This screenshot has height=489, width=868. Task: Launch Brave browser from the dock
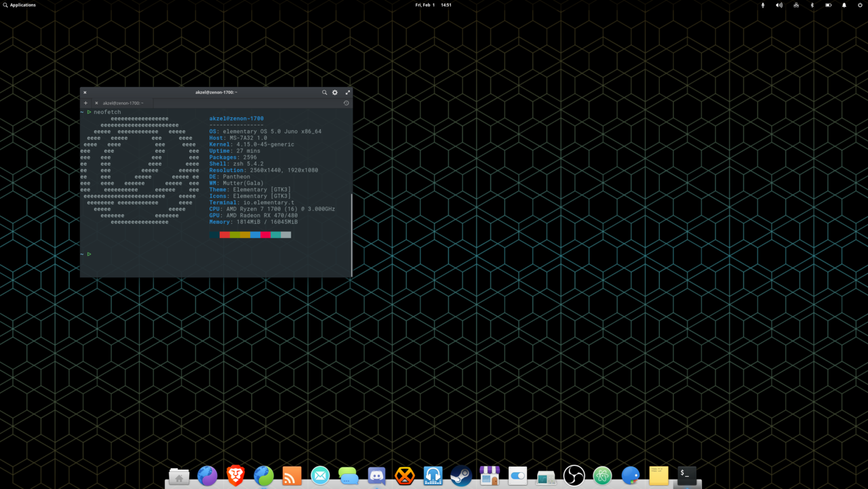[235, 475]
